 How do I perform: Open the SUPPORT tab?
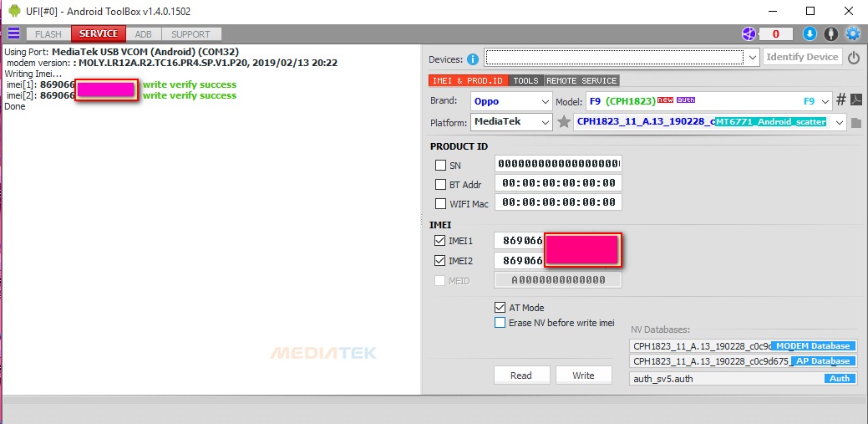click(x=191, y=33)
